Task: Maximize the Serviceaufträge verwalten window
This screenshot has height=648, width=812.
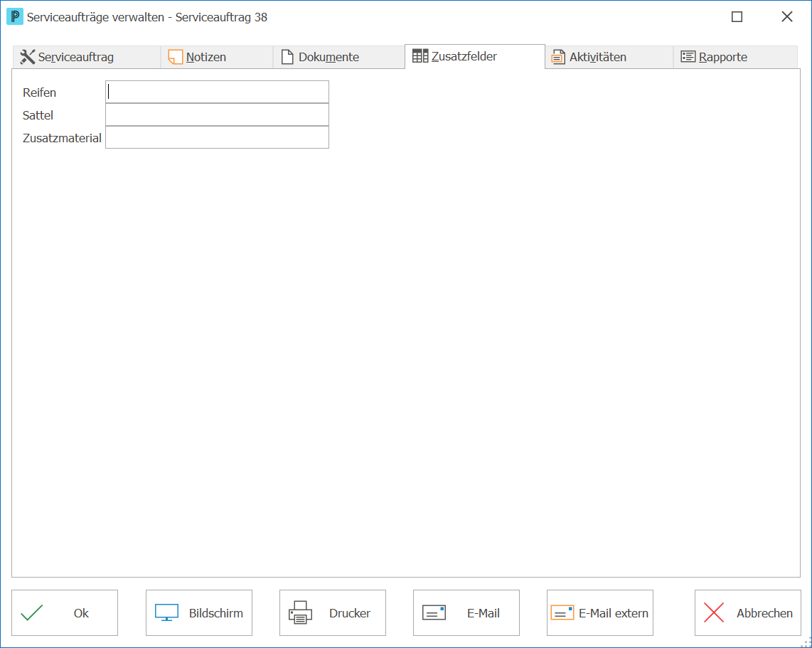Action: (737, 16)
